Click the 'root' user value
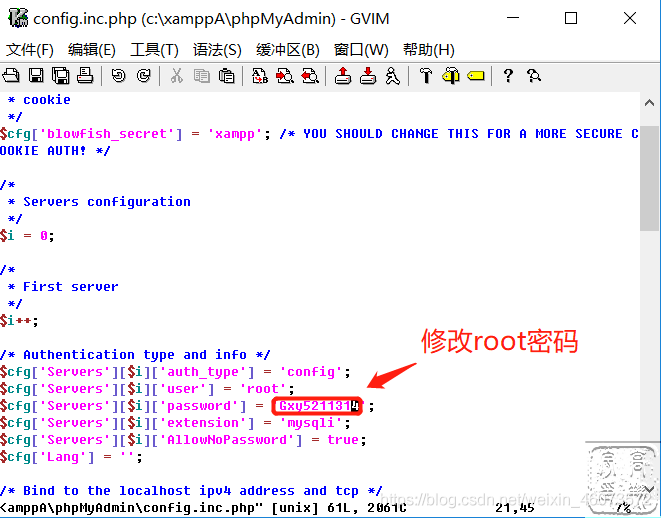The height and width of the screenshot is (518, 661). tap(263, 389)
